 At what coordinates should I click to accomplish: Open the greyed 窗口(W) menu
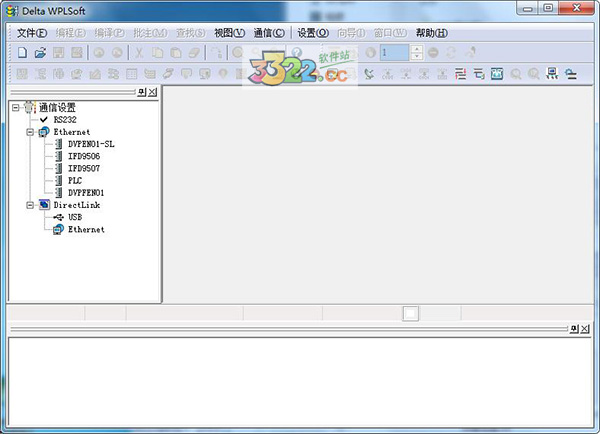tap(390, 33)
